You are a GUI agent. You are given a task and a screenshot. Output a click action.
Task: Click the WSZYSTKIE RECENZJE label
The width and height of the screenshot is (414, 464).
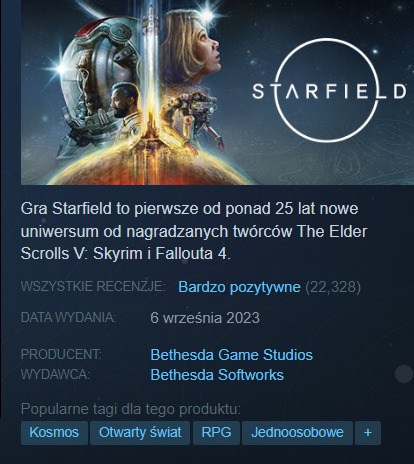[93, 286]
